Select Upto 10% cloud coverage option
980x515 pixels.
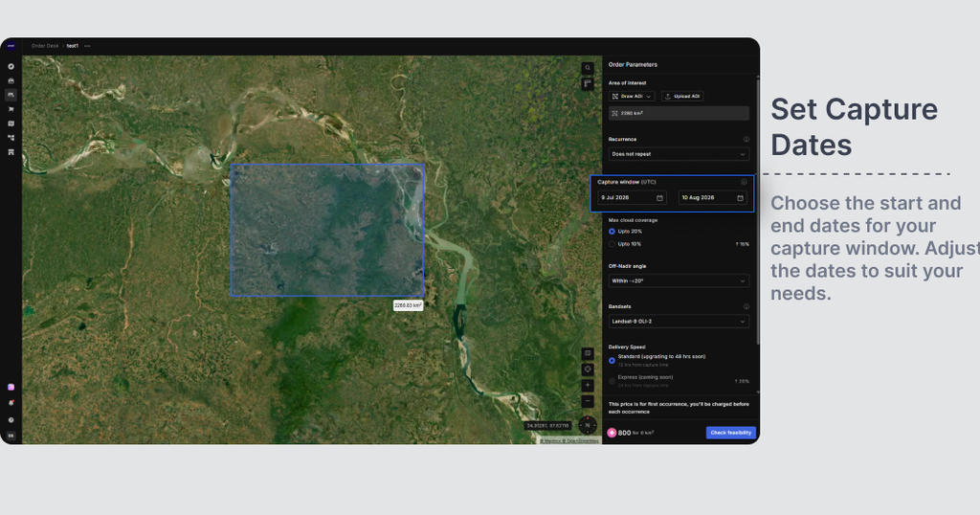tap(612, 244)
